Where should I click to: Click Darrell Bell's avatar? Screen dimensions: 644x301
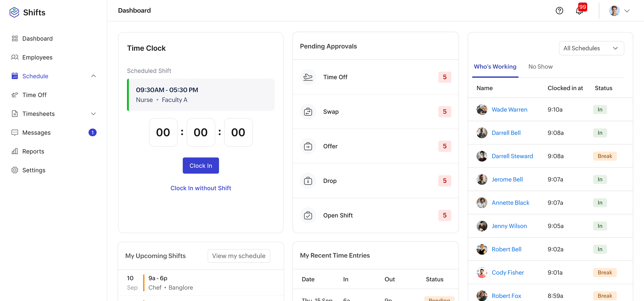482,133
